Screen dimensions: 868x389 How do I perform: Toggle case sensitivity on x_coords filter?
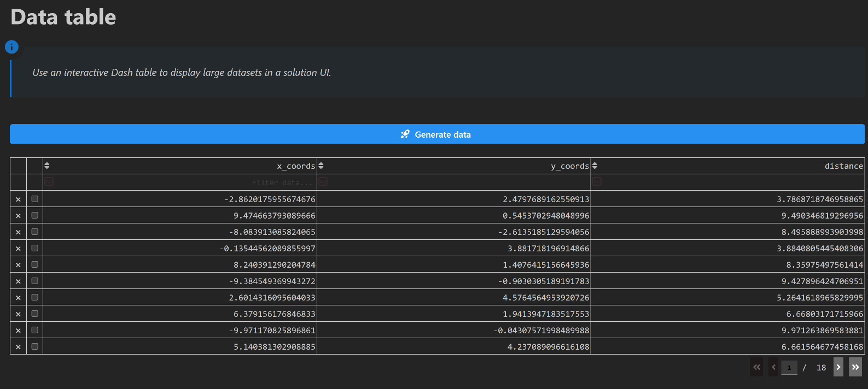point(49,181)
